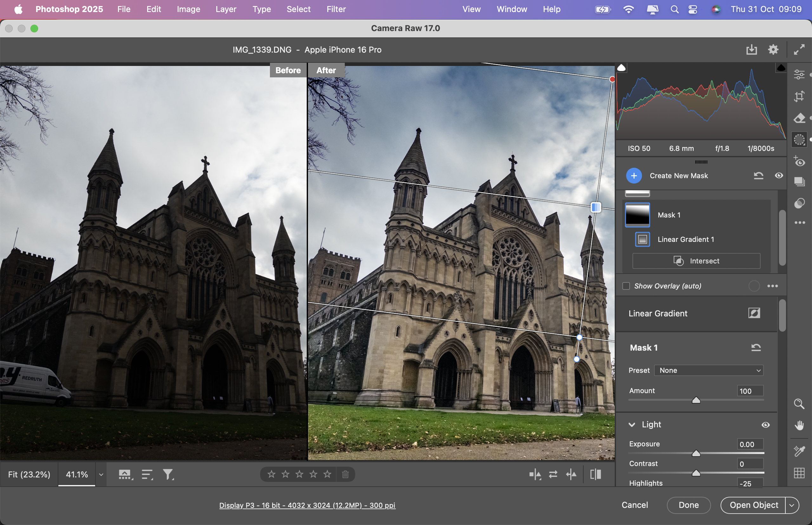Click the Before tab to view original
The image size is (812, 525).
288,70
